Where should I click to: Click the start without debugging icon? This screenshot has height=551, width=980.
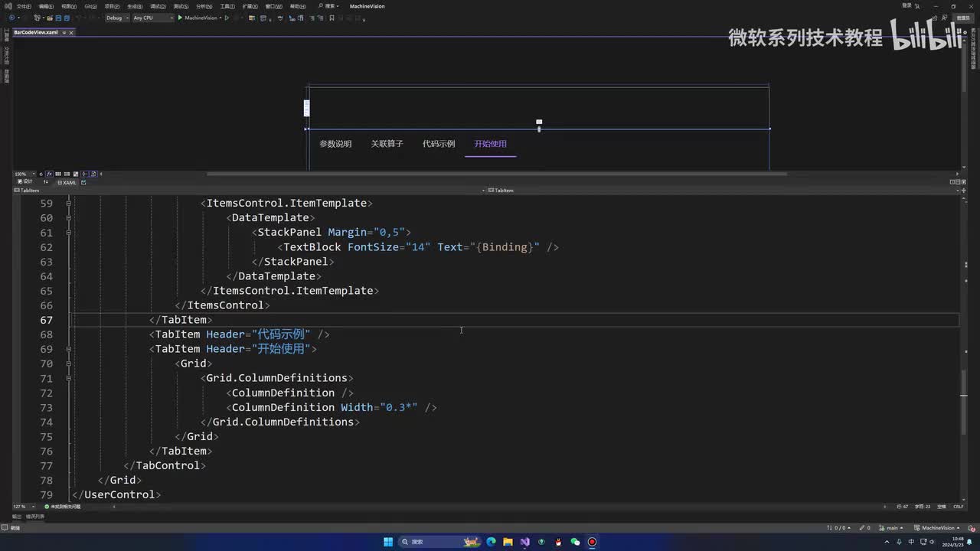pyautogui.click(x=227, y=18)
